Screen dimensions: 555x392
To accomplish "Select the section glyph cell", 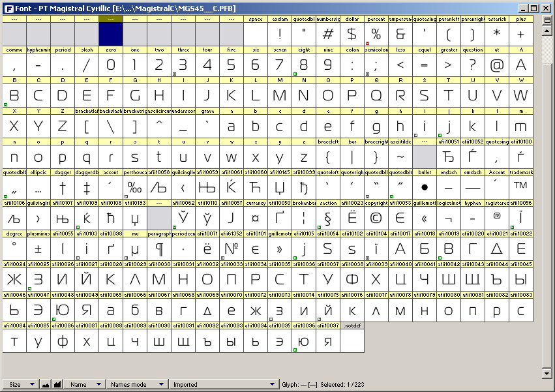I will point(328,218).
